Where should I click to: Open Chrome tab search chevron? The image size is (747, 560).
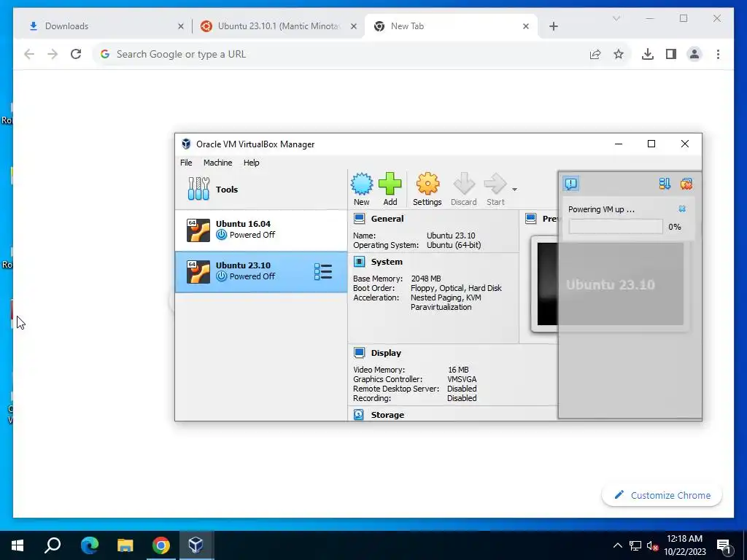click(x=616, y=18)
